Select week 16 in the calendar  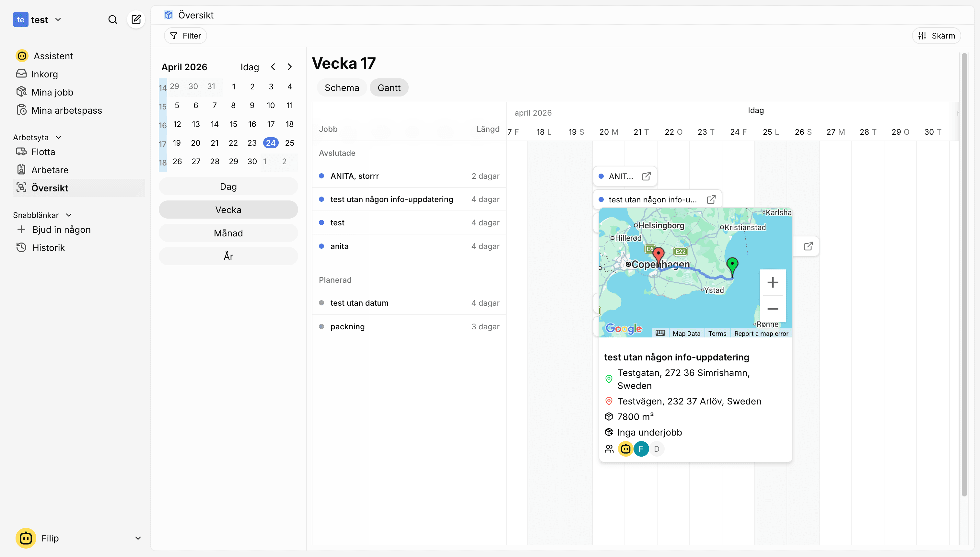pyautogui.click(x=163, y=125)
